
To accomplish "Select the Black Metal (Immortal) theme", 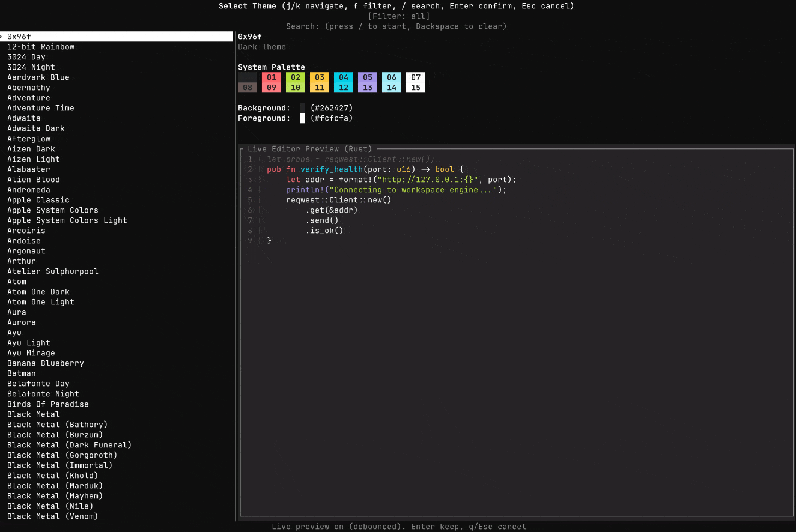I will [60, 465].
